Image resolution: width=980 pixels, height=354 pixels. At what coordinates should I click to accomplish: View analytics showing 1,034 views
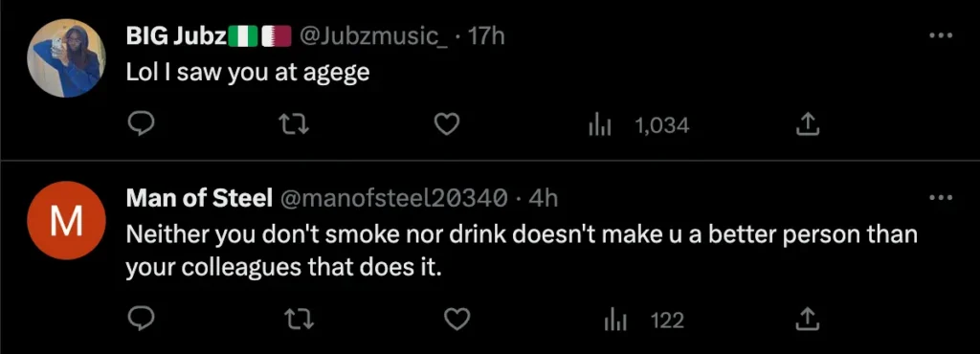tap(638, 126)
